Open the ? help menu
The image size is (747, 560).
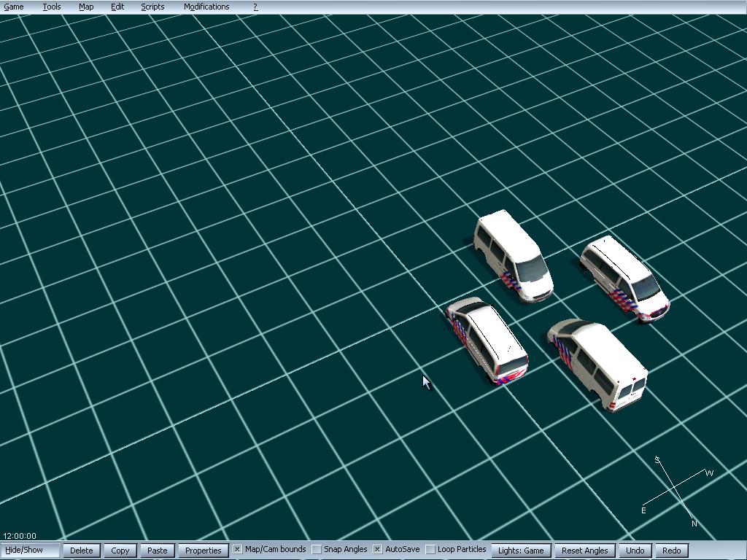pyautogui.click(x=255, y=7)
